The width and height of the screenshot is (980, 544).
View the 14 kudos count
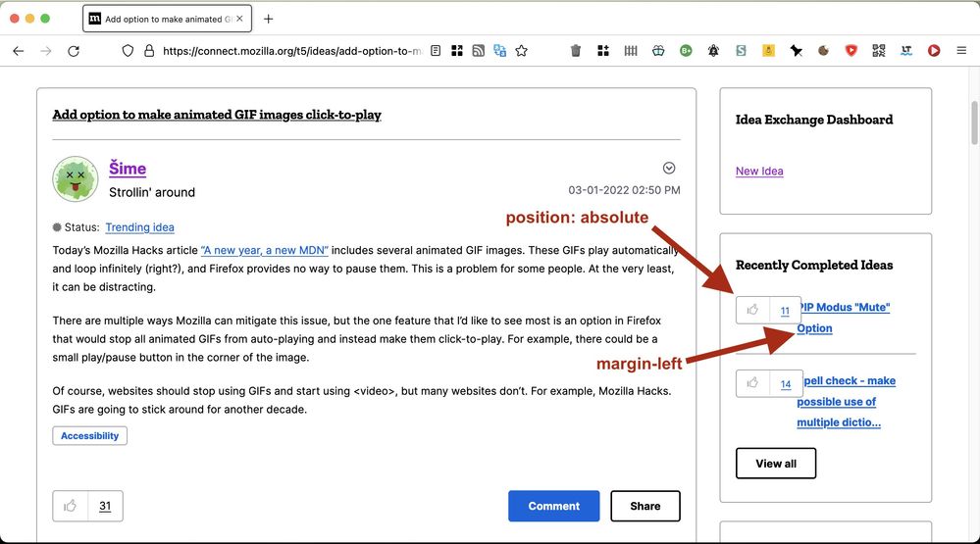(786, 384)
